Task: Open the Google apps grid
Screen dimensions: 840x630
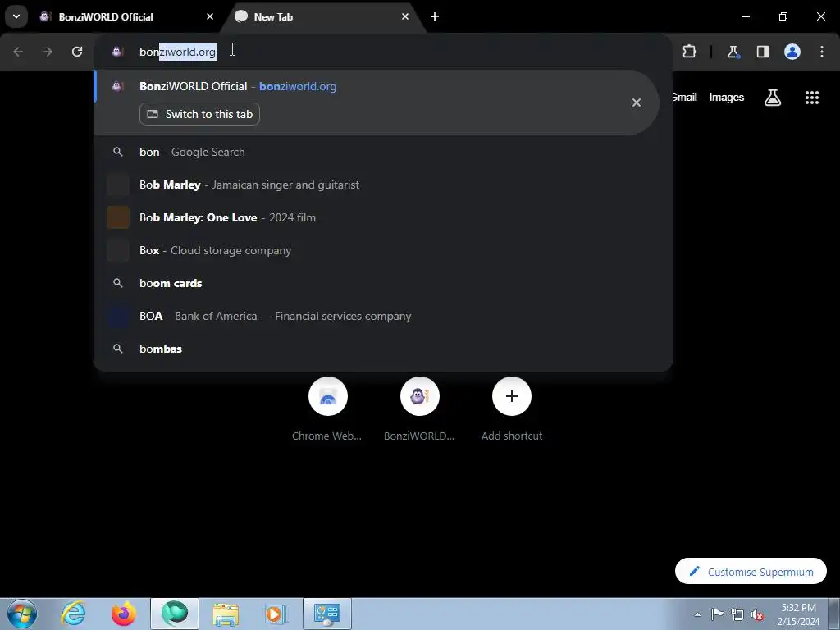Action: point(811,97)
